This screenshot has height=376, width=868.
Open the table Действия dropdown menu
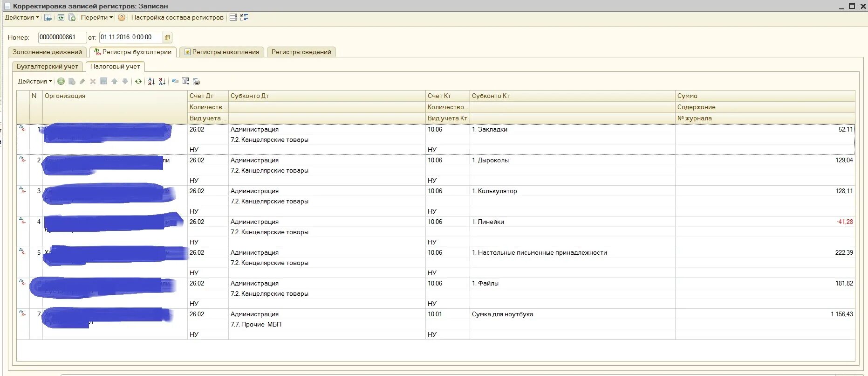pos(35,81)
